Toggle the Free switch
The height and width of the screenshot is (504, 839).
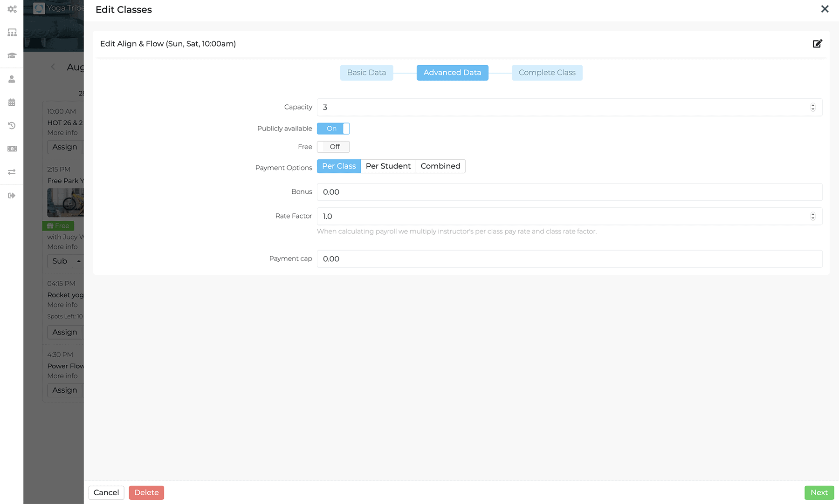(x=333, y=147)
